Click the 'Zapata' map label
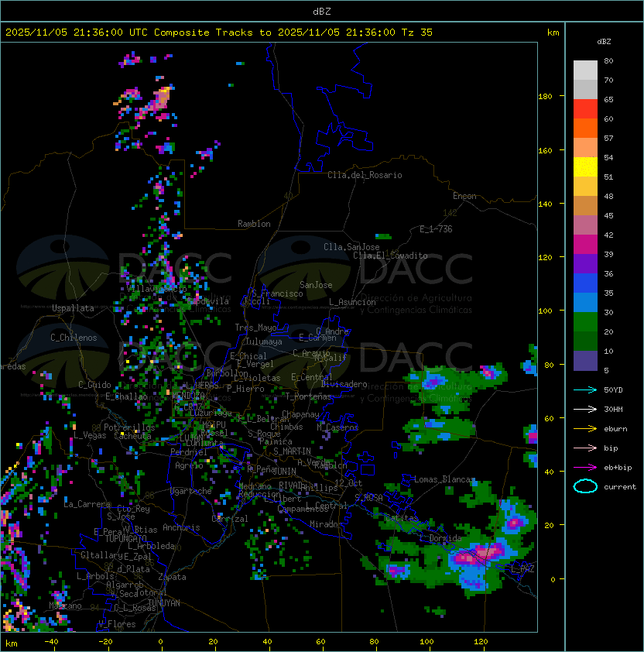The width and height of the screenshot is (644, 652). click(172, 577)
